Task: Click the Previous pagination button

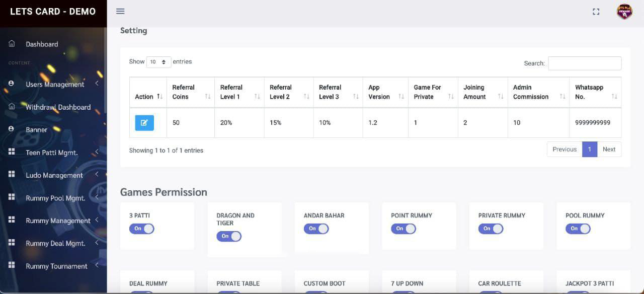Action: (x=564, y=150)
